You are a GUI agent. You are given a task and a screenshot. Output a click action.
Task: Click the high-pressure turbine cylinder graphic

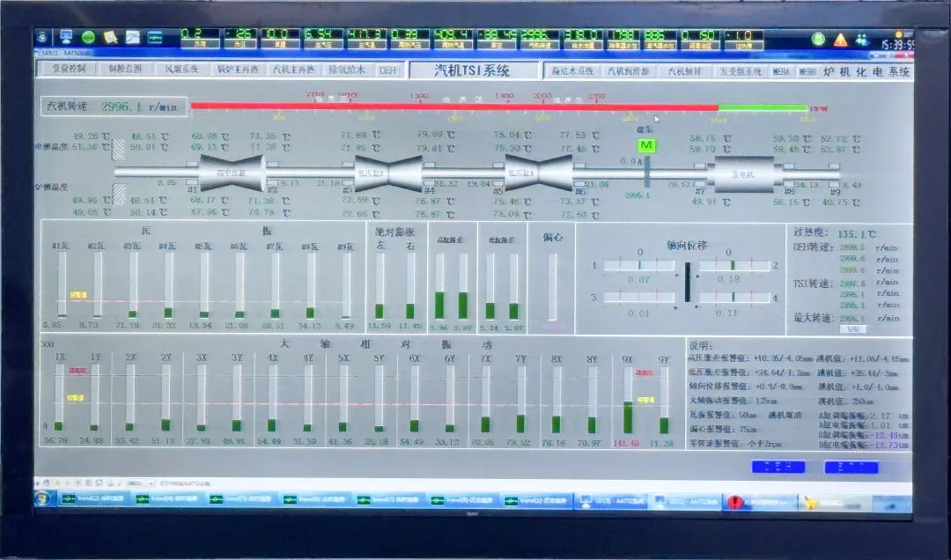click(232, 173)
